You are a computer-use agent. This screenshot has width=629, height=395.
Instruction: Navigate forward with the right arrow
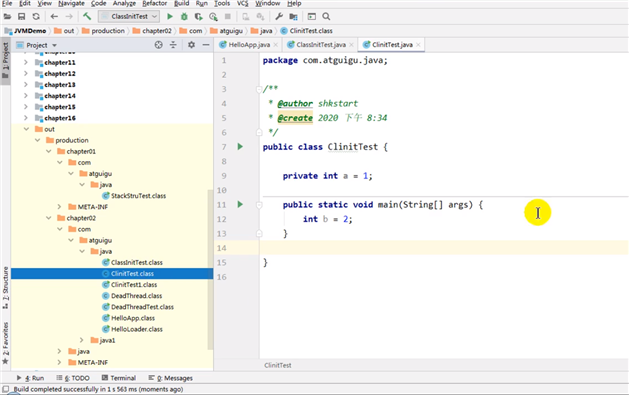click(69, 16)
